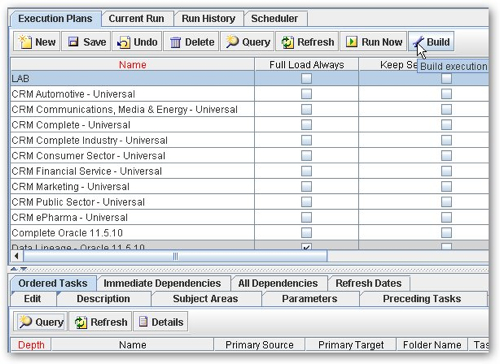500x364 pixels.
Task: Click the New execution plan icon
Action: (x=25, y=42)
